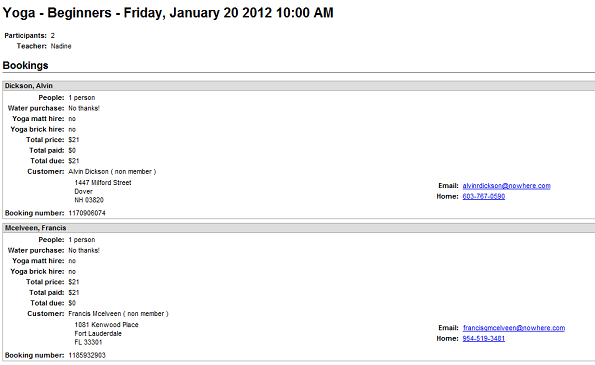Click teacher name Nadine
595x365 pixels.
click(x=61, y=46)
